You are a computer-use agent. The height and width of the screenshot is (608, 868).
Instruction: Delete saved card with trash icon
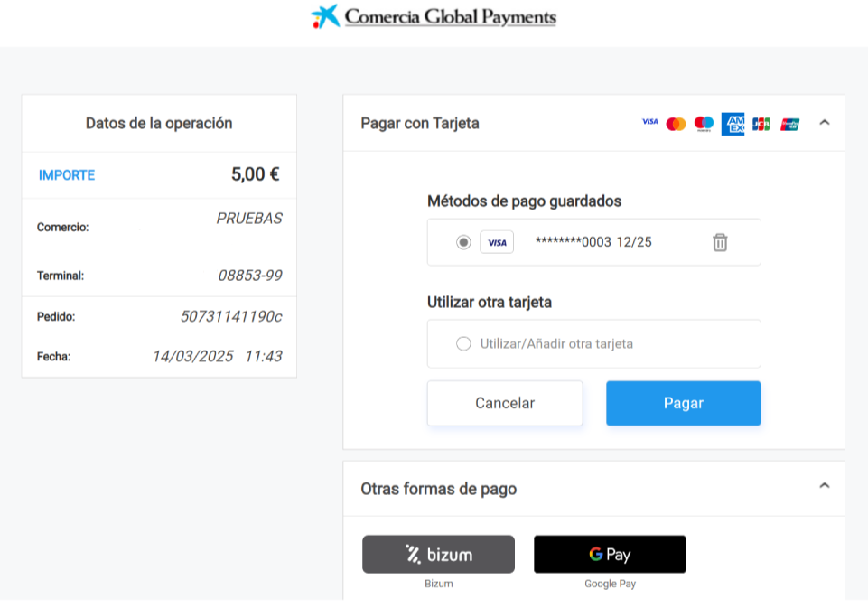(720, 242)
